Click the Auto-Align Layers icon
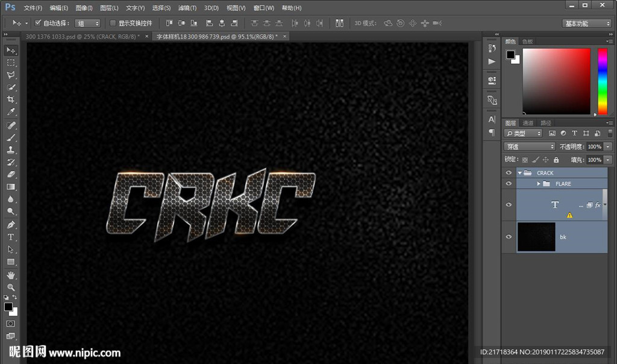This screenshot has height=364, width=617. [x=339, y=24]
